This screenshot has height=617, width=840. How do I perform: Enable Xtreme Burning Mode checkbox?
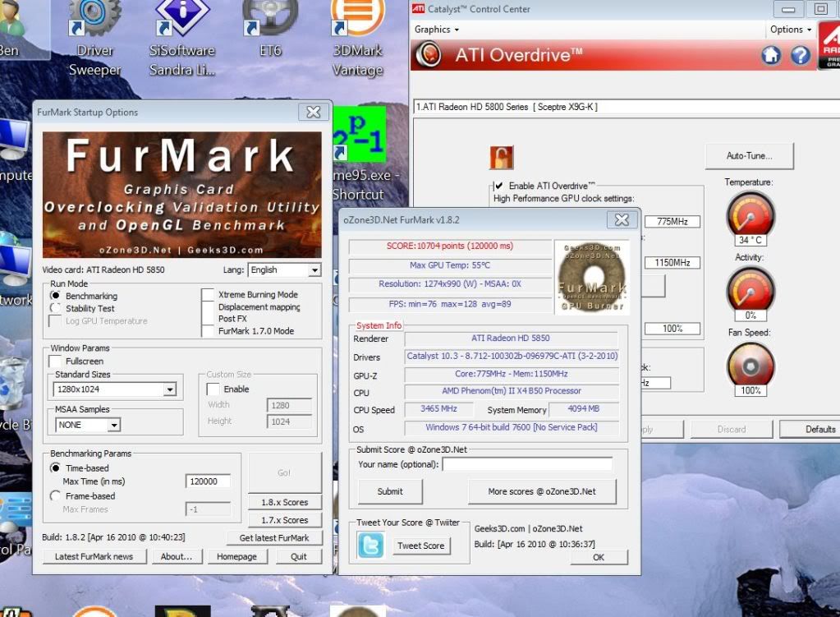coord(208,294)
